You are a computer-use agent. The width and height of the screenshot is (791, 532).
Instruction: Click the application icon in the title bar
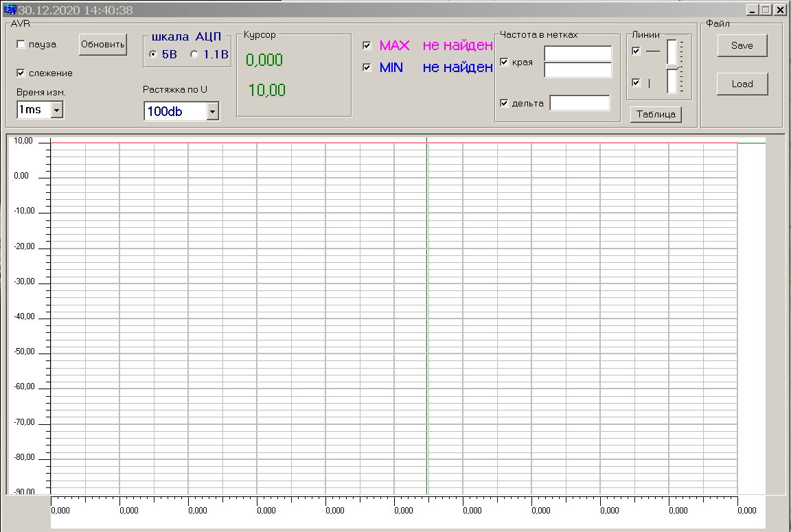pyautogui.click(x=10, y=10)
